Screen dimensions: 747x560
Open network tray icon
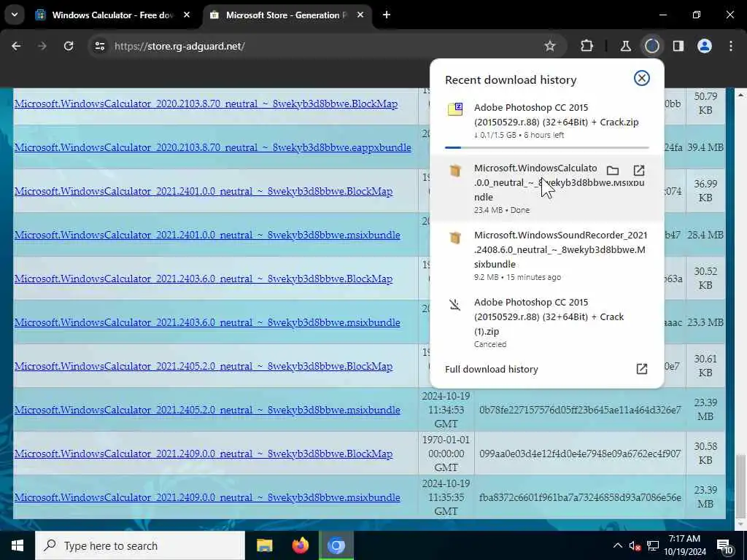click(653, 545)
